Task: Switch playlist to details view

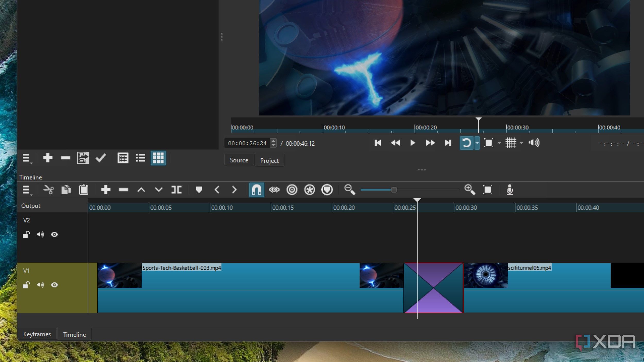Action: 123,158
